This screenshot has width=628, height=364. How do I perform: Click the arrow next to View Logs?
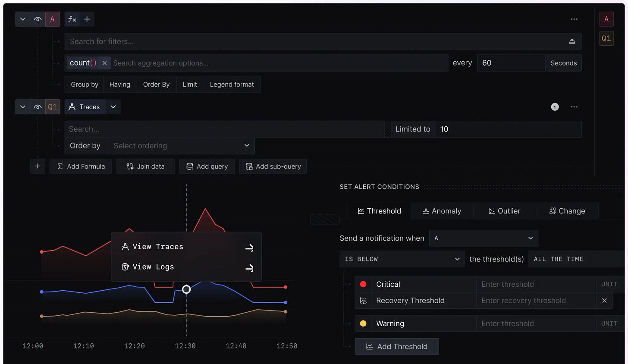[x=249, y=268]
